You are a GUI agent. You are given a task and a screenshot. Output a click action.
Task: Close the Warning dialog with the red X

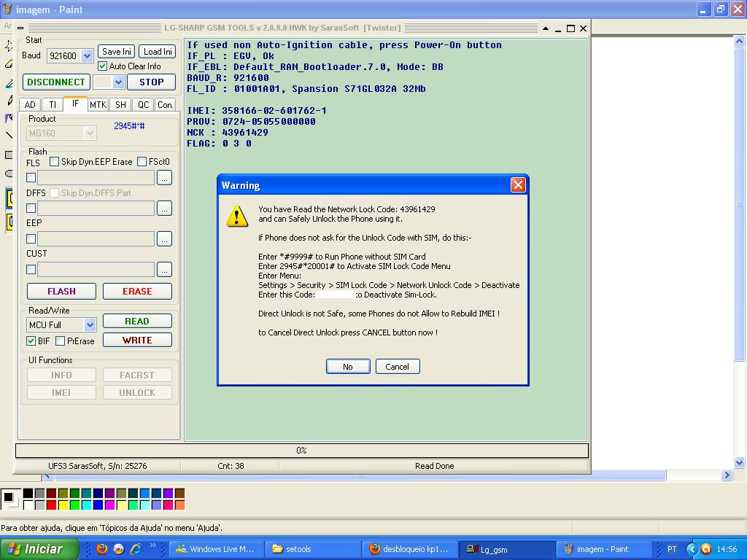[x=518, y=184]
